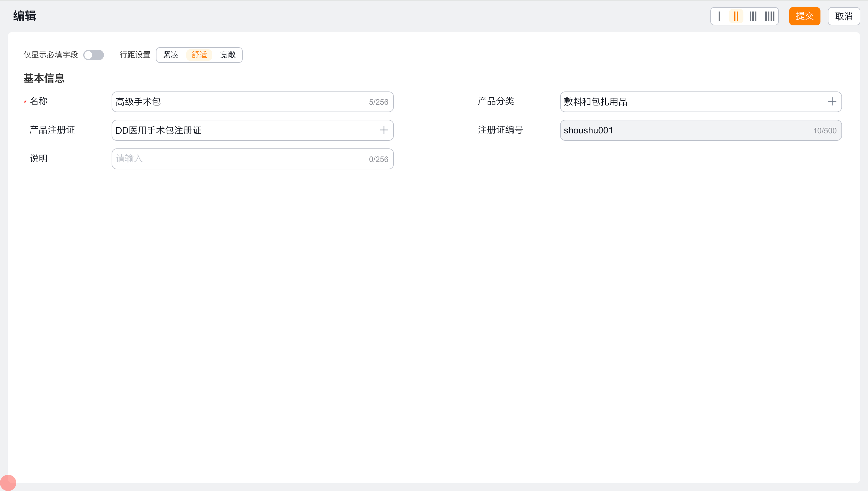The width and height of the screenshot is (868, 491).
Task: Toggle 仅显示必填字段 switch
Action: (x=94, y=55)
